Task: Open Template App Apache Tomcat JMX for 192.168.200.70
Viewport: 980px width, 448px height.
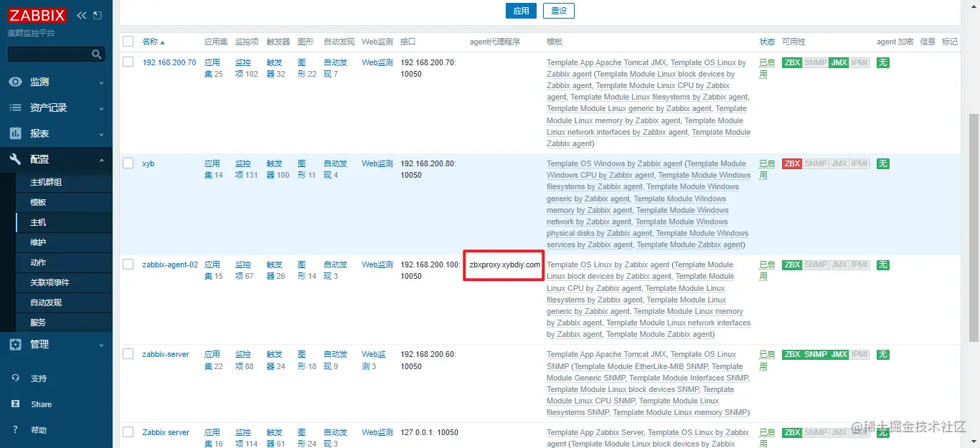Action: 606,62
